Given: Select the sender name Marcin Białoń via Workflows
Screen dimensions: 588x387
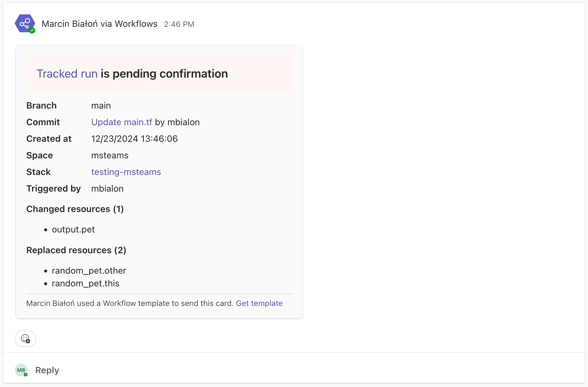Looking at the screenshot, I should [x=99, y=24].
